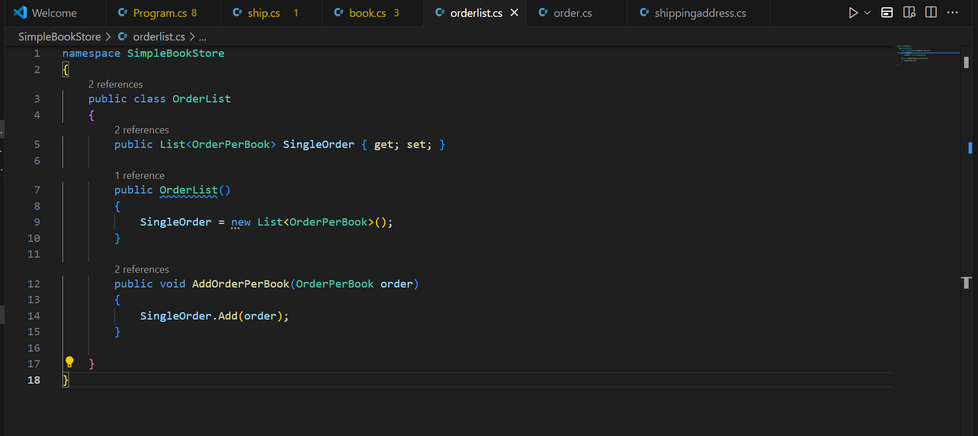Click "1 reference" above OrderList constructor
The height and width of the screenshot is (436, 978).
[139, 175]
